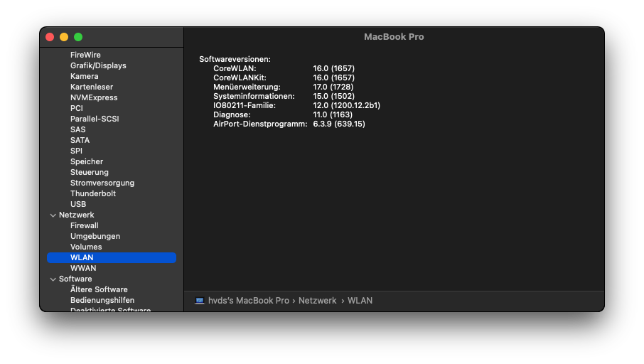Screen dimensions: 644x364
Task: Show the Stromversorgung information
Action: click(102, 183)
